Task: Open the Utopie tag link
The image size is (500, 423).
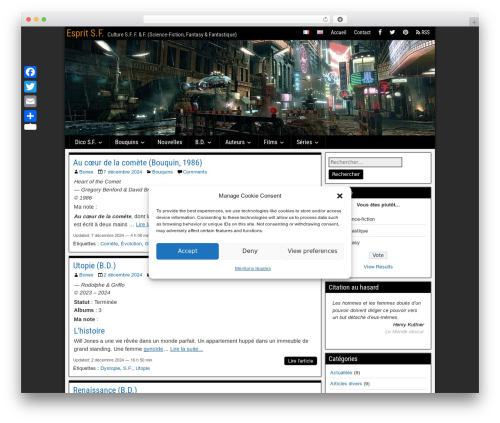Action: coord(143,368)
